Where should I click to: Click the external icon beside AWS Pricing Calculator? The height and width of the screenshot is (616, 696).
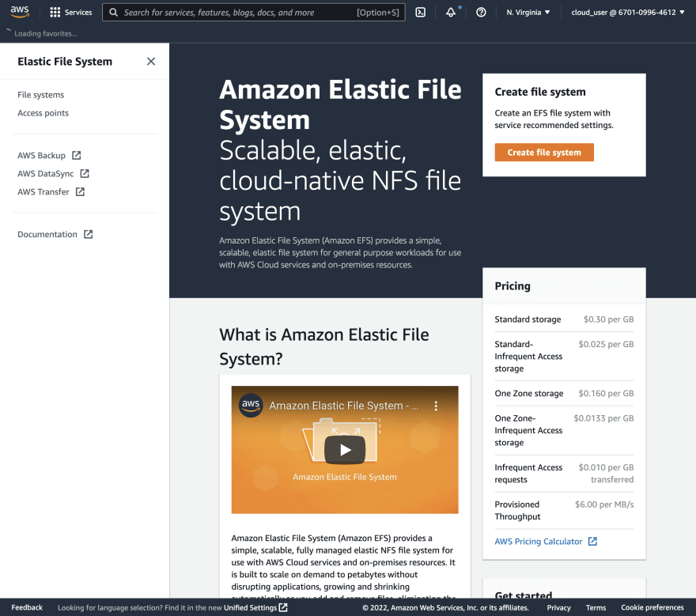pyautogui.click(x=592, y=542)
